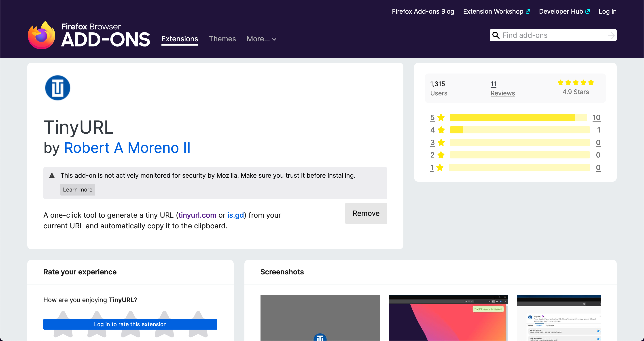644x341 pixels.
Task: Click the search magnifier icon
Action: pyautogui.click(x=496, y=35)
